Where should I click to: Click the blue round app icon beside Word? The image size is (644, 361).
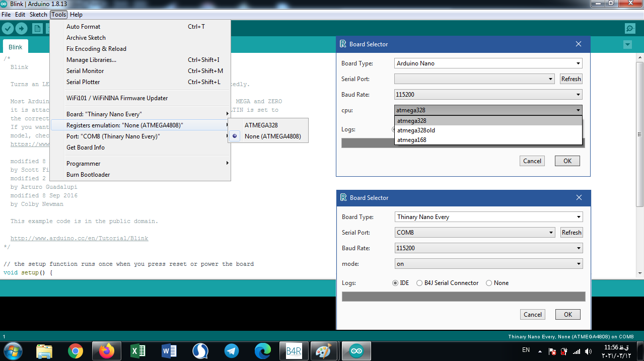pos(200,350)
